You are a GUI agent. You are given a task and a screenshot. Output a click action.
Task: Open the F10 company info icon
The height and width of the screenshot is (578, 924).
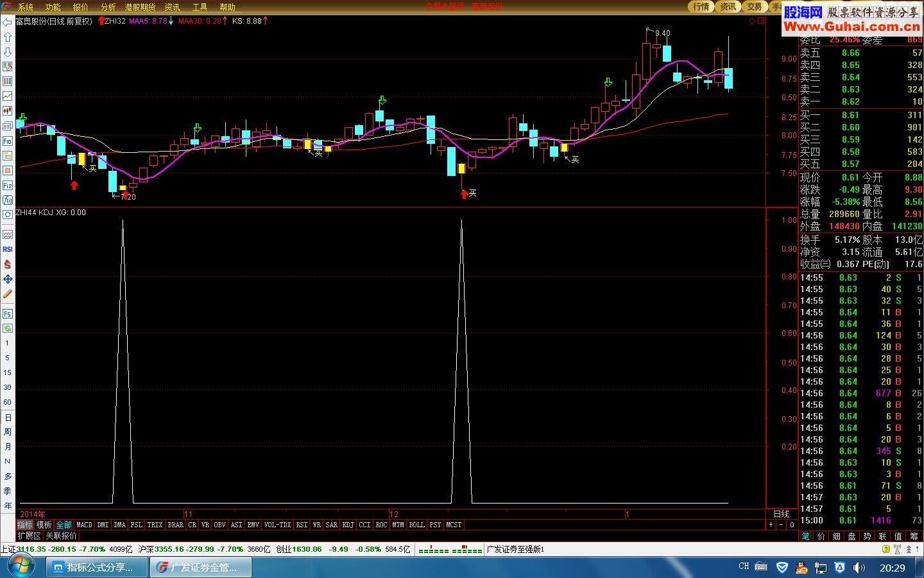[8, 141]
